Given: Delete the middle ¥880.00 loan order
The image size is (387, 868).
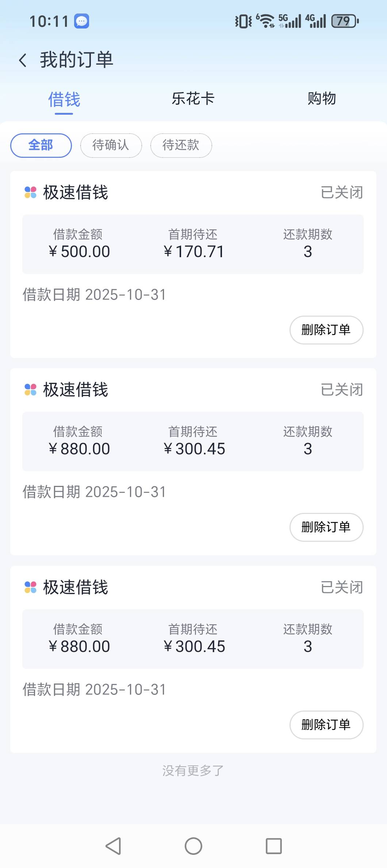Looking at the screenshot, I should 326,527.
